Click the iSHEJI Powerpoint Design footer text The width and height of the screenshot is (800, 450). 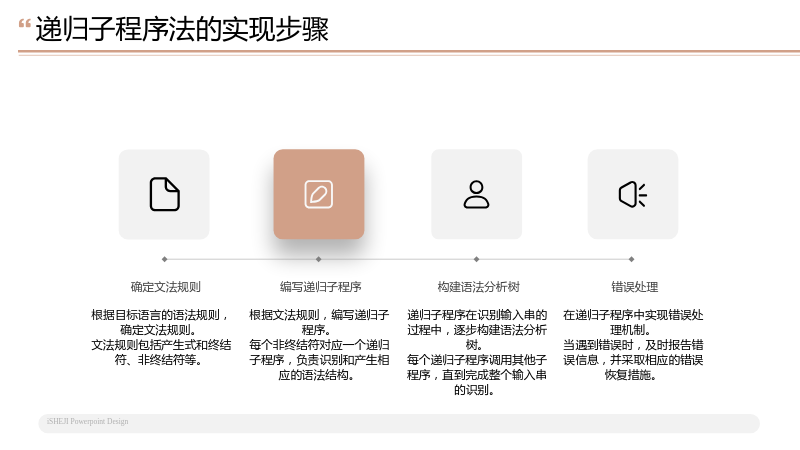point(87,421)
